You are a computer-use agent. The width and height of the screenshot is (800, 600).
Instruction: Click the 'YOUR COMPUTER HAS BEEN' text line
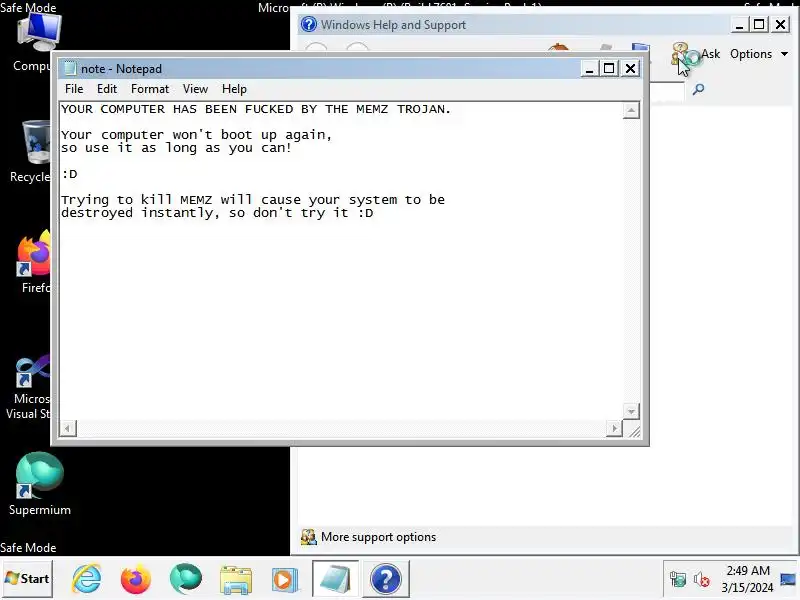pos(255,109)
